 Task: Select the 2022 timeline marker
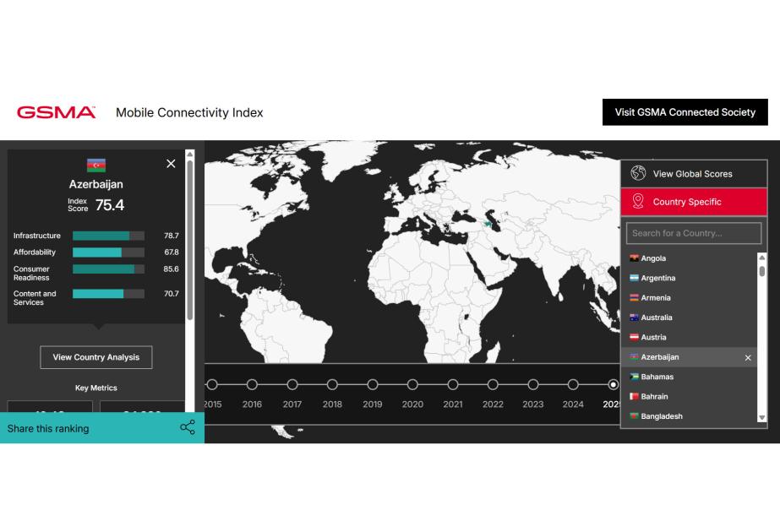point(493,384)
